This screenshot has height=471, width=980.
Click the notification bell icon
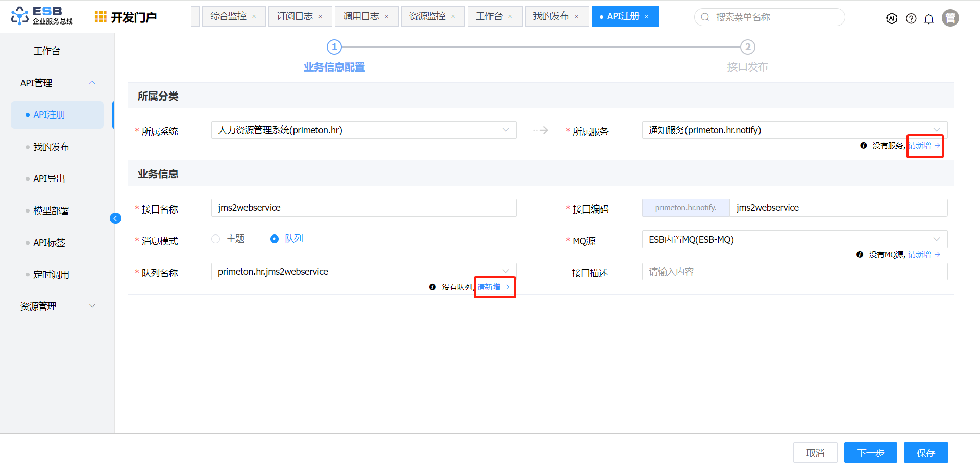[x=929, y=19]
